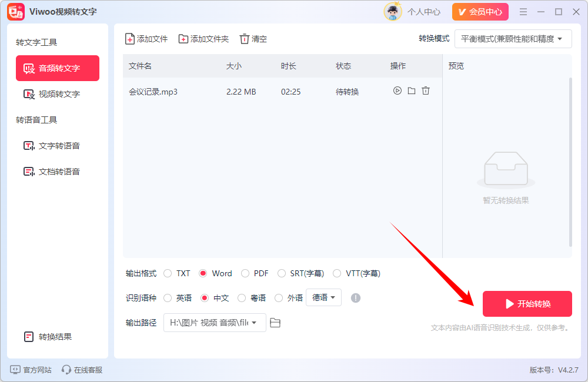The image size is (588, 382).
Task: Click the 预览 panel header
Action: tap(456, 66)
